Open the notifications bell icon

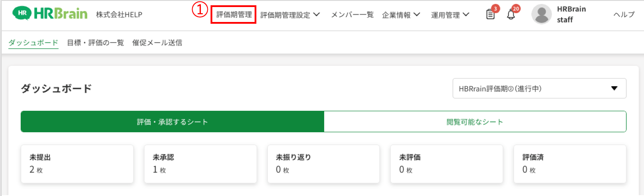pyautogui.click(x=511, y=15)
